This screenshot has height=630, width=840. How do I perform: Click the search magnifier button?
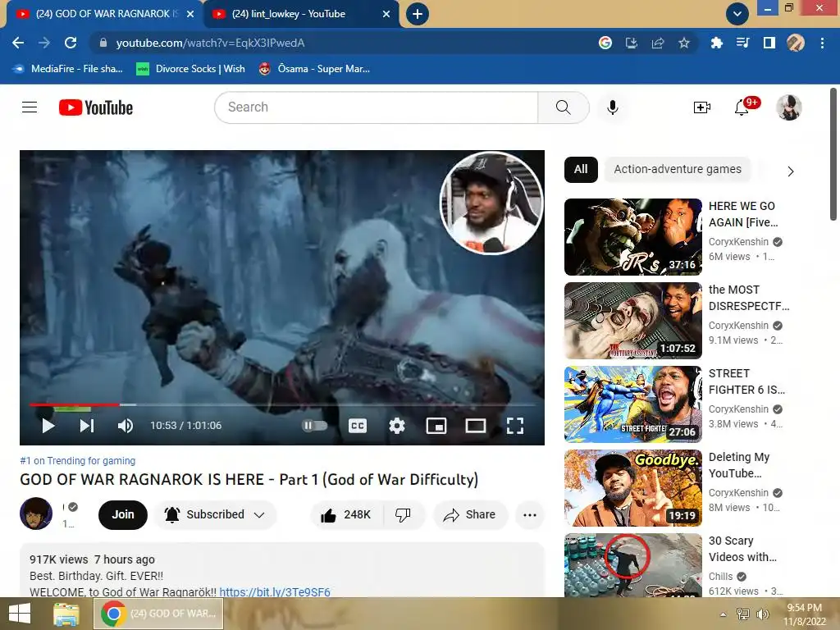[x=563, y=107]
